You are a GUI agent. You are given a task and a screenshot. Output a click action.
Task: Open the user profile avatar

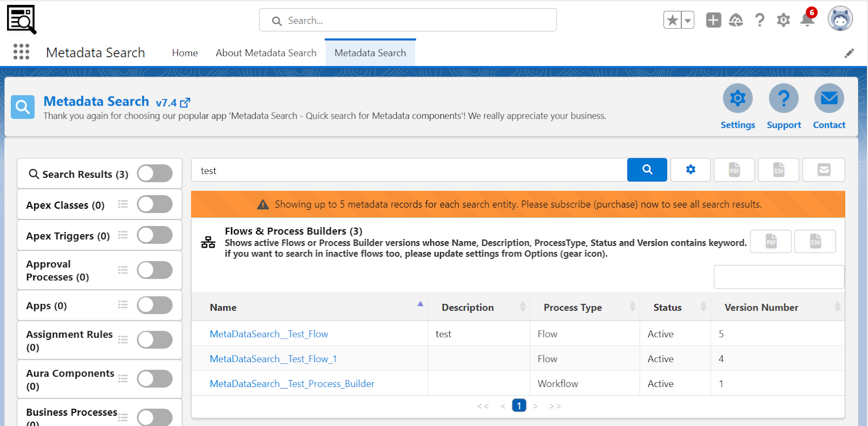coord(840,19)
